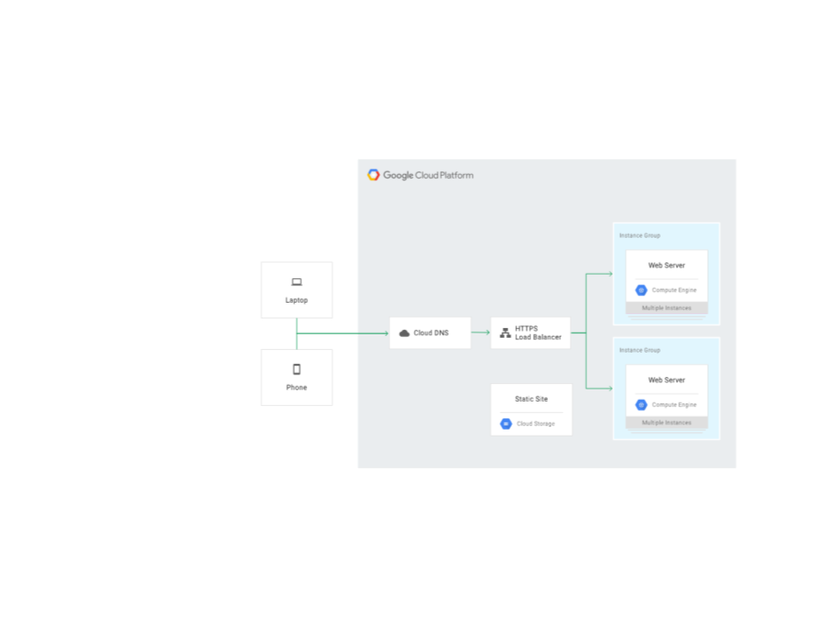Viewport: 840px width, 630px height.
Task: Click Multiple Instances bar in upper group
Action: point(667,308)
